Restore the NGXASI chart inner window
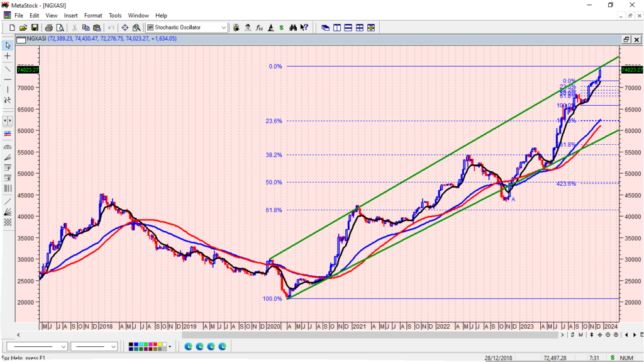Screen dimensions: 644x362 [x=626, y=39]
